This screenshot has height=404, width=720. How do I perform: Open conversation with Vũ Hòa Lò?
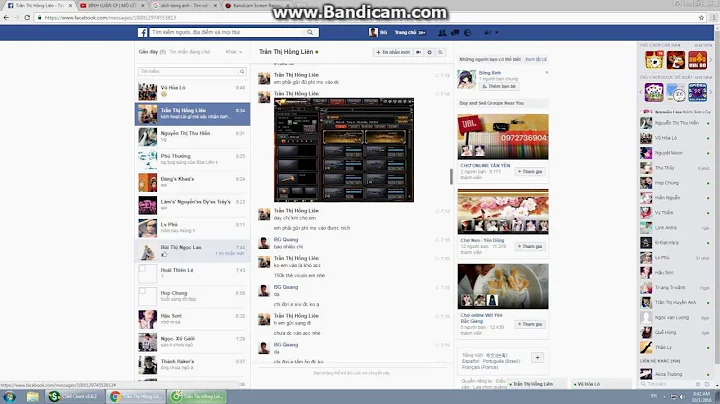[192, 91]
